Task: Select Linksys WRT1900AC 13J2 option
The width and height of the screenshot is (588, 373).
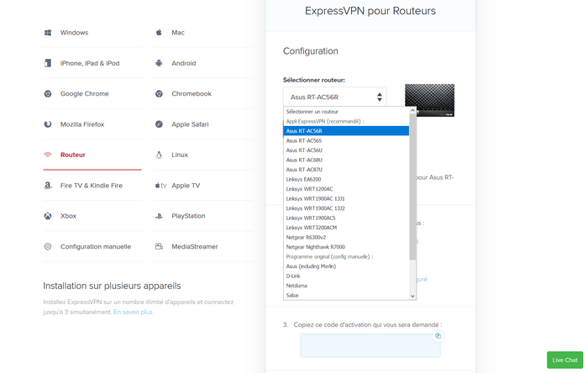Action: click(x=346, y=208)
